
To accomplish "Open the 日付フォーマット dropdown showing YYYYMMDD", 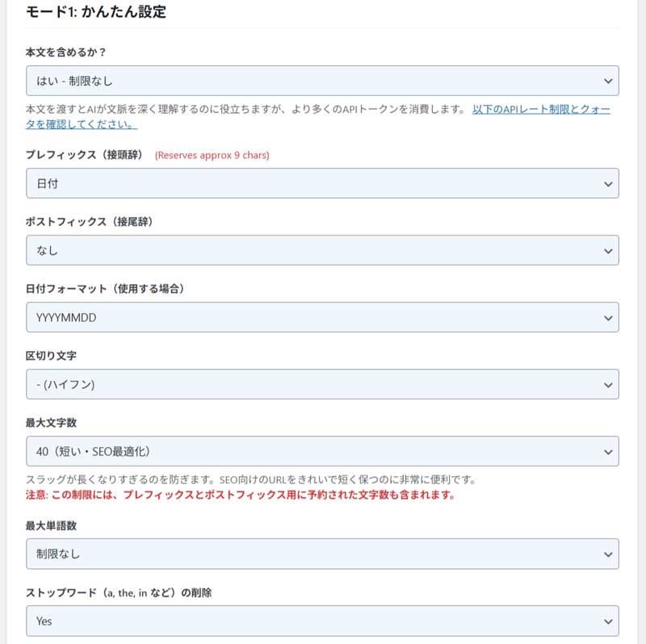I will click(x=322, y=317).
